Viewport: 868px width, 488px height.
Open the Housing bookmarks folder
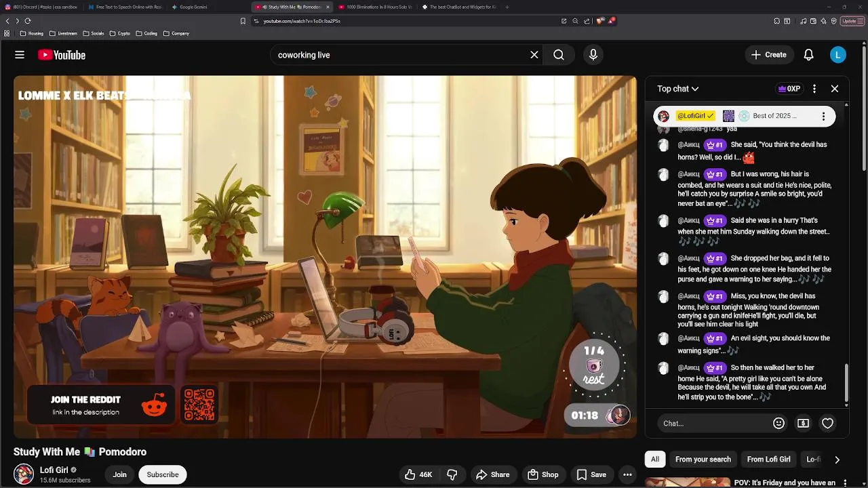click(x=32, y=33)
